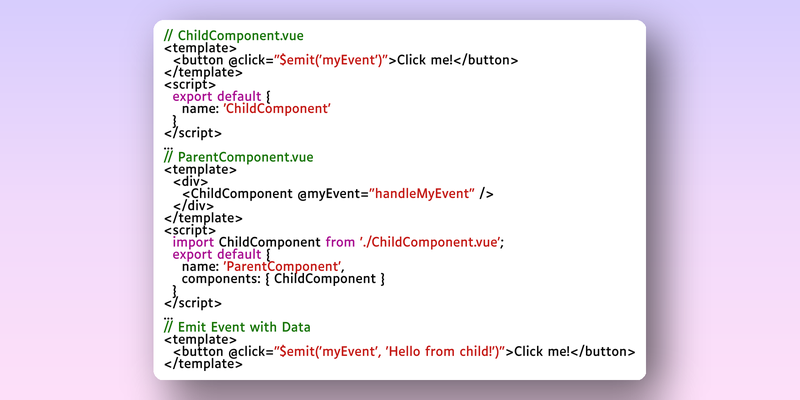Screen dimensions: 800x400
Task: Click the closing </div> tag line
Action: pos(193,206)
